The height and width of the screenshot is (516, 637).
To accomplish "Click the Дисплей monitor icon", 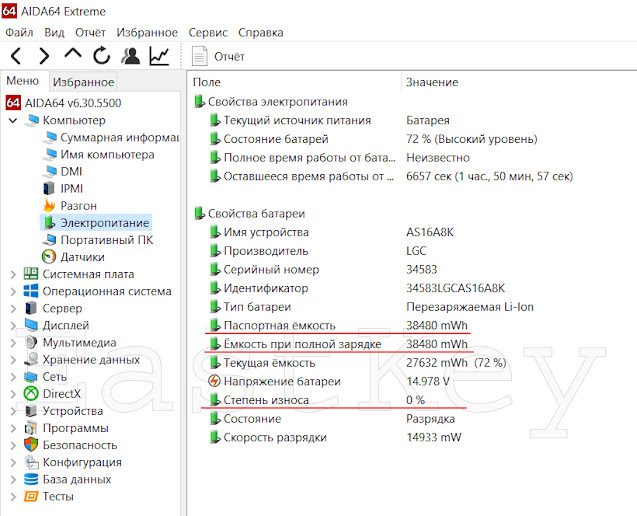I will [x=31, y=325].
